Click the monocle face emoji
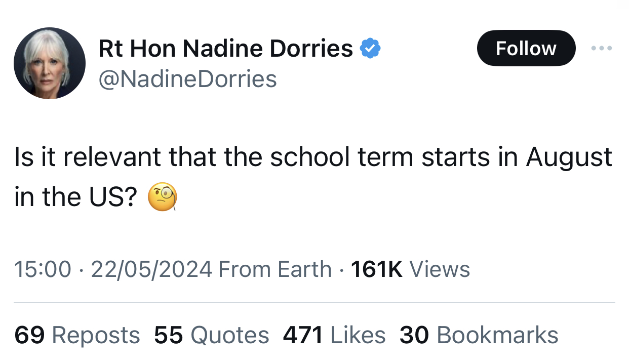629x364 pixels. pos(162,197)
